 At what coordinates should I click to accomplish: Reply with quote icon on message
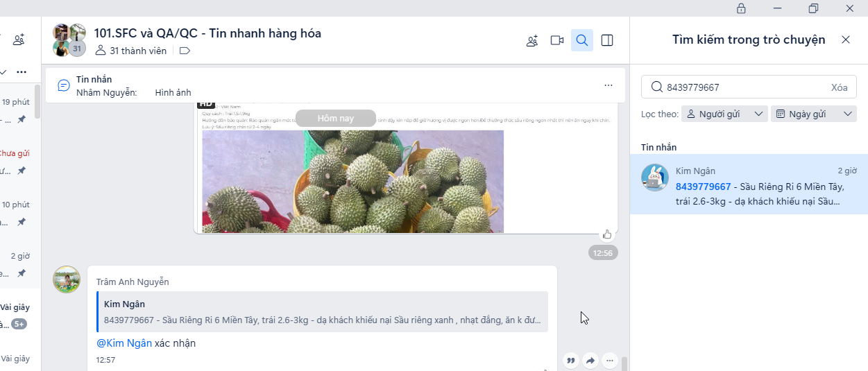click(571, 361)
